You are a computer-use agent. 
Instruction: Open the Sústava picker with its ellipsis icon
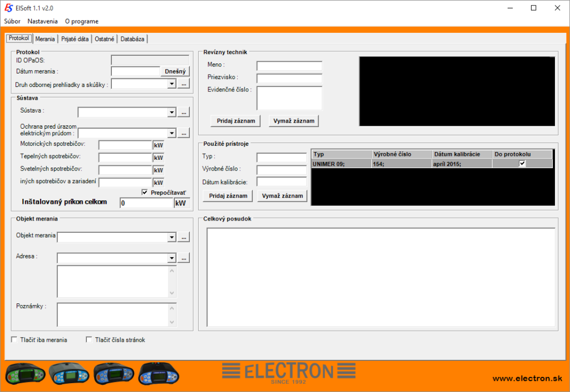184,112
